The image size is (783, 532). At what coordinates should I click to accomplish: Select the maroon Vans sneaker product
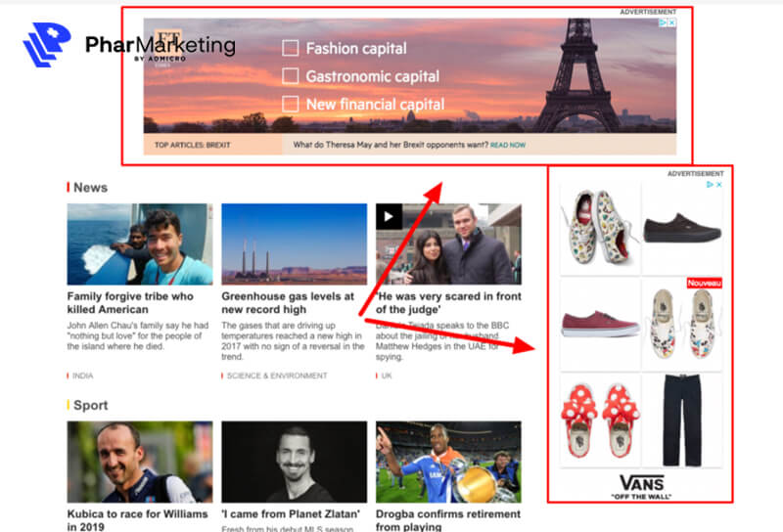(x=600, y=325)
